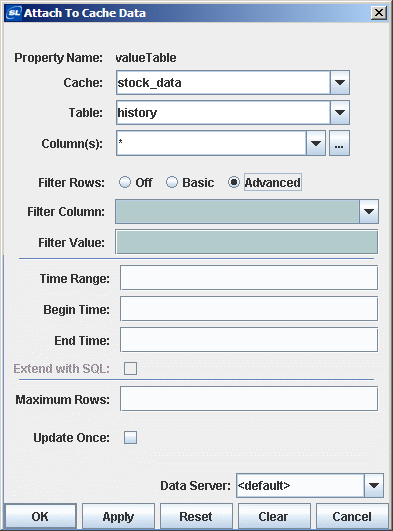Click the Cancel button
The width and height of the screenshot is (393, 531).
(352, 516)
